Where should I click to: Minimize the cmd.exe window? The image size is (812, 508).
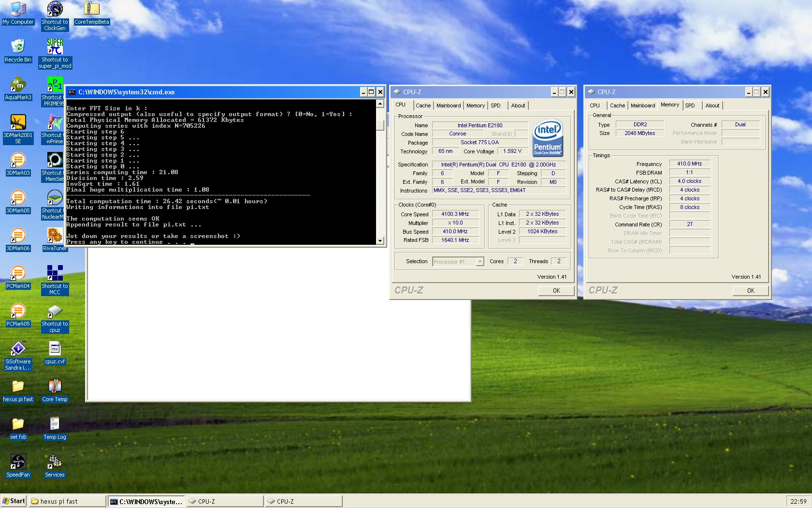[363, 92]
